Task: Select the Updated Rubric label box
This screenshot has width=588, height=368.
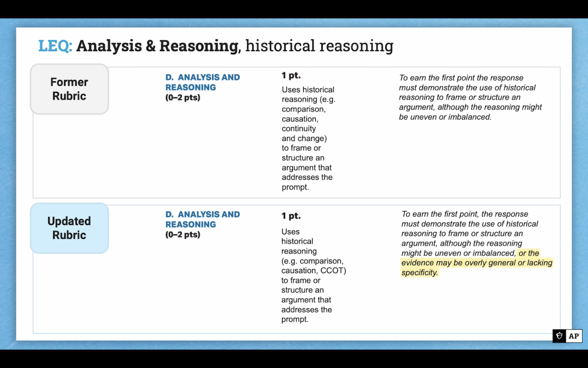Action: [69, 228]
